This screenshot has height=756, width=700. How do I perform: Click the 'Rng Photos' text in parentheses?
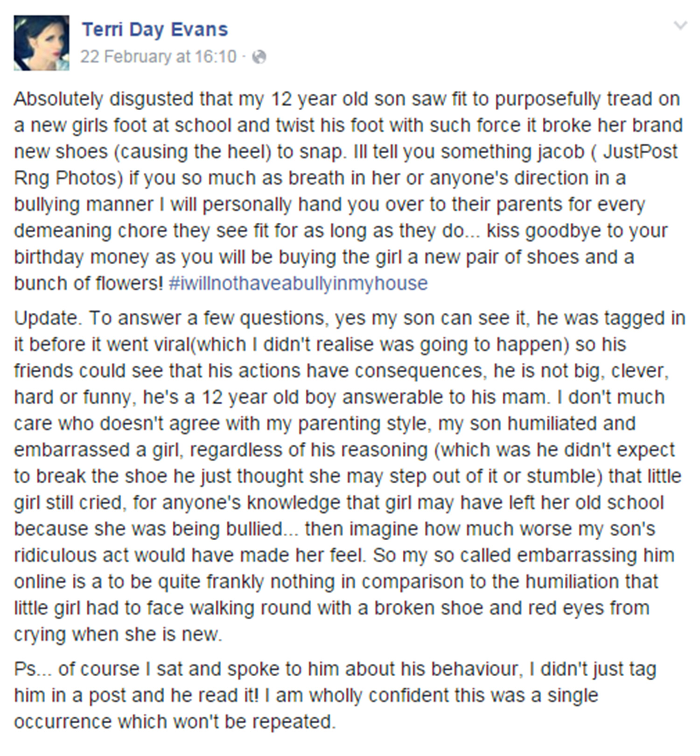pyautogui.click(x=65, y=178)
